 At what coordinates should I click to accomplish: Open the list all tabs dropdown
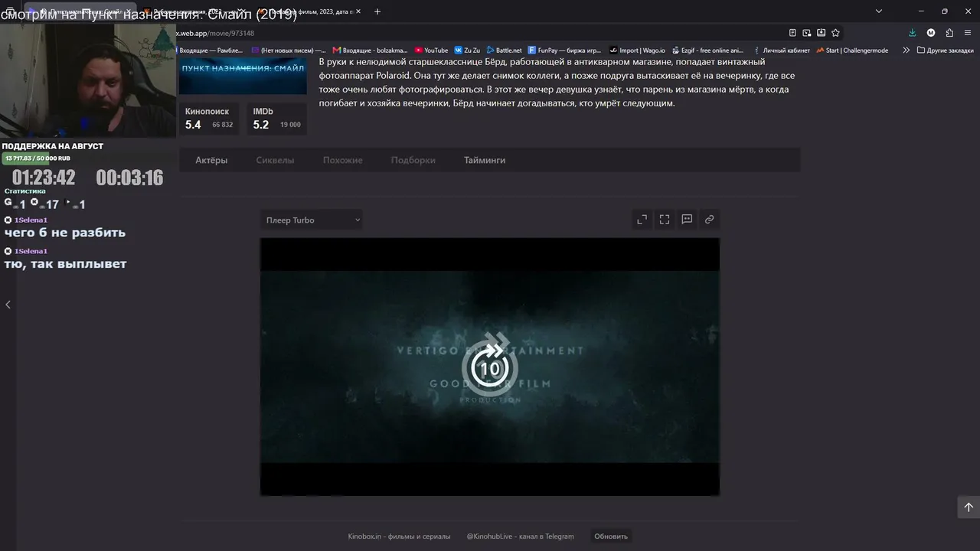(x=879, y=11)
